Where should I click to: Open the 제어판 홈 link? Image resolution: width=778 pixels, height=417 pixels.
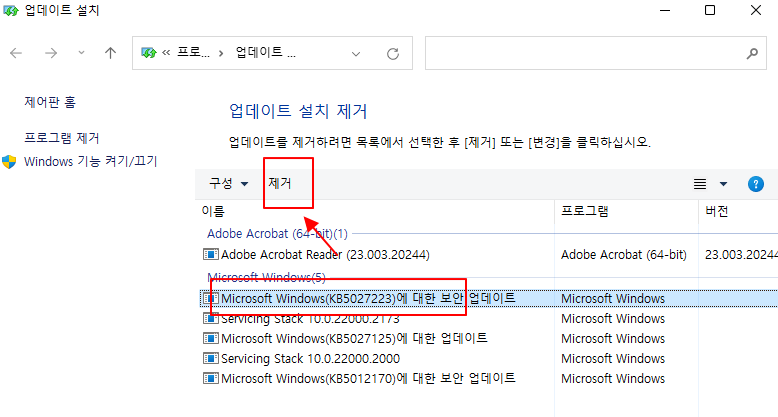[50, 102]
